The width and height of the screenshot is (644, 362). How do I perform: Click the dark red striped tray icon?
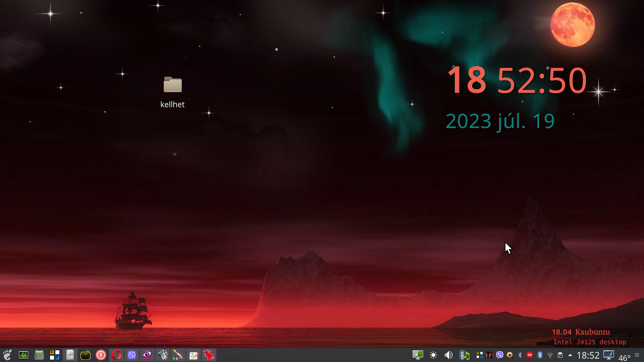coord(490,355)
